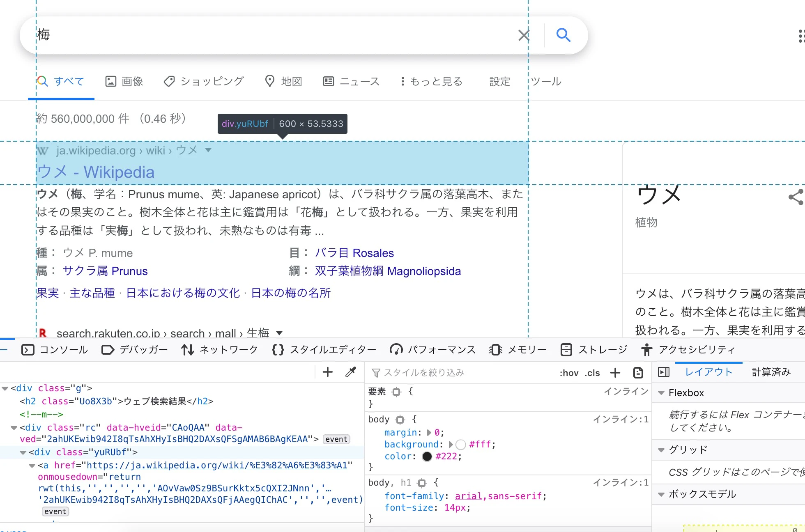Click the event badge under the anchor node
This screenshot has height=532, width=805.
55,511
